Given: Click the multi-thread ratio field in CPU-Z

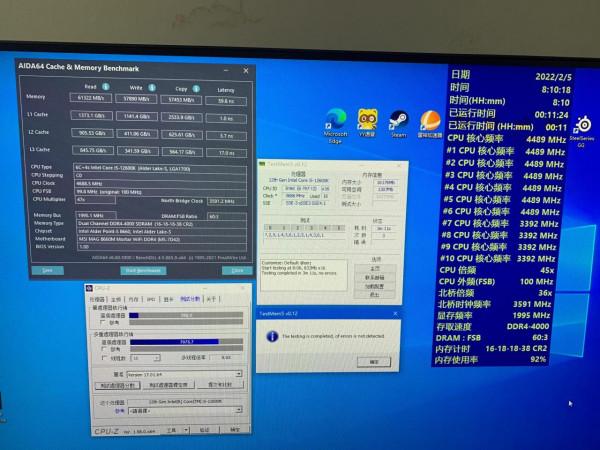Looking at the screenshot, I should [226, 357].
